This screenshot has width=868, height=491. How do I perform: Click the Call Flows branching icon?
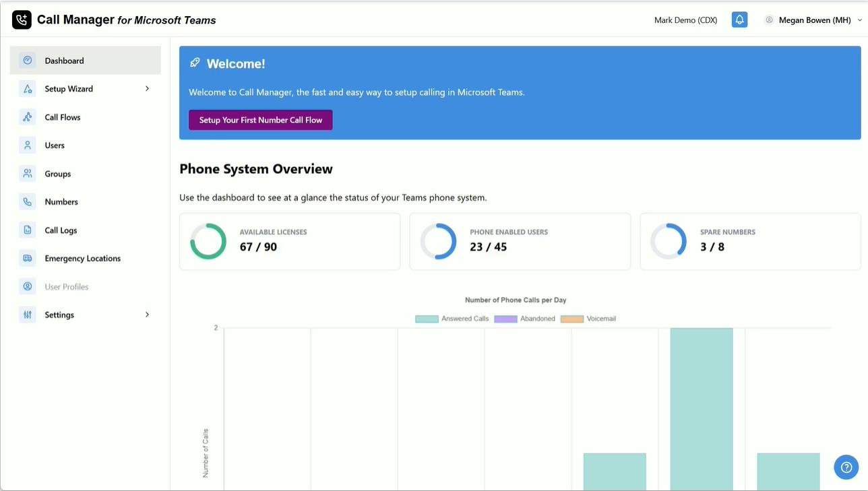click(x=28, y=117)
